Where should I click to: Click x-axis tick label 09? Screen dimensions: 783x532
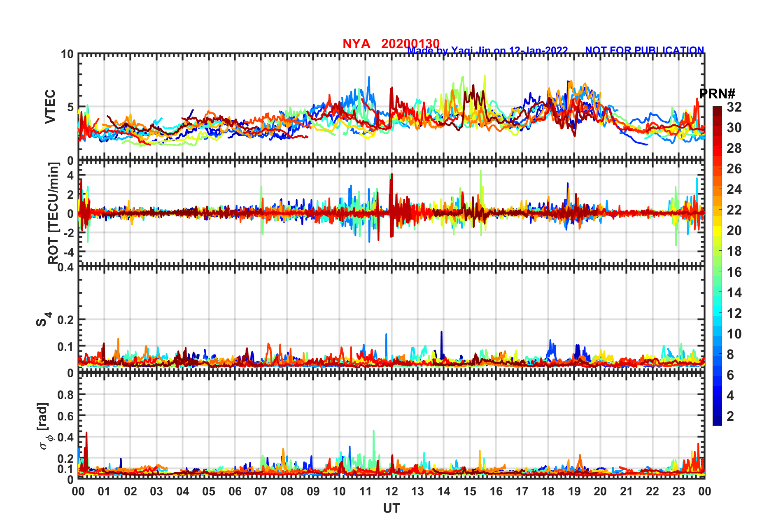tap(313, 491)
